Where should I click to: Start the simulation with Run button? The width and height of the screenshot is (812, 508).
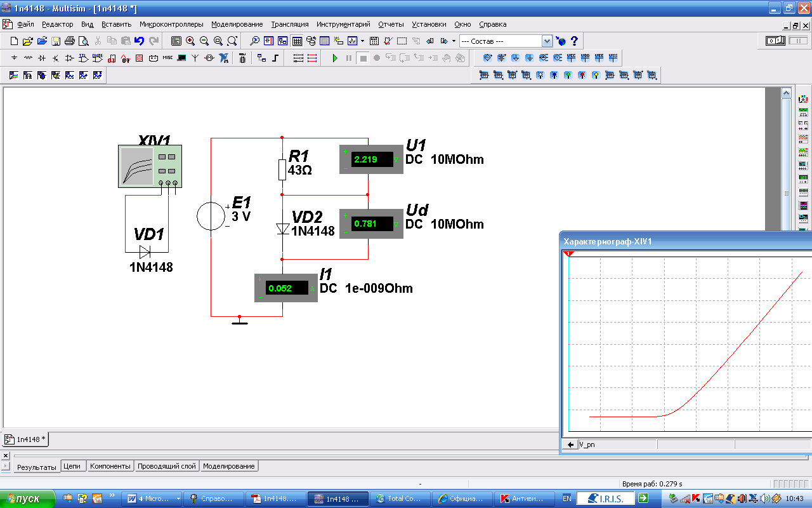pyautogui.click(x=335, y=58)
